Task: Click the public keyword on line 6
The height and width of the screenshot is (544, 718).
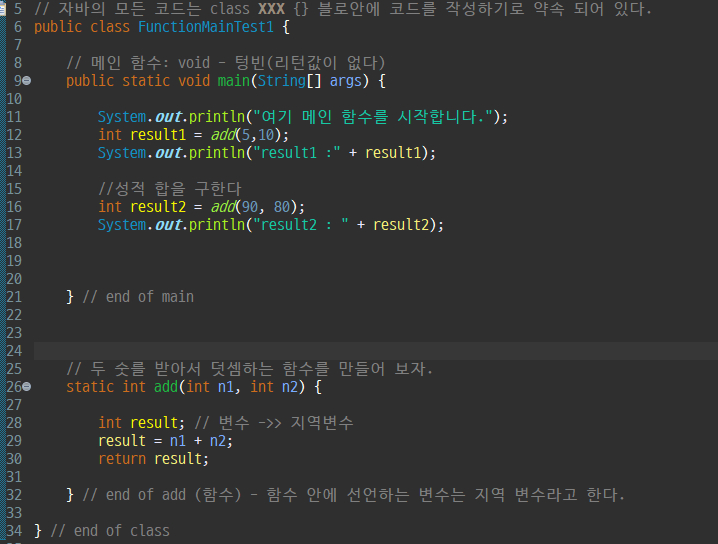Action: tap(58, 27)
